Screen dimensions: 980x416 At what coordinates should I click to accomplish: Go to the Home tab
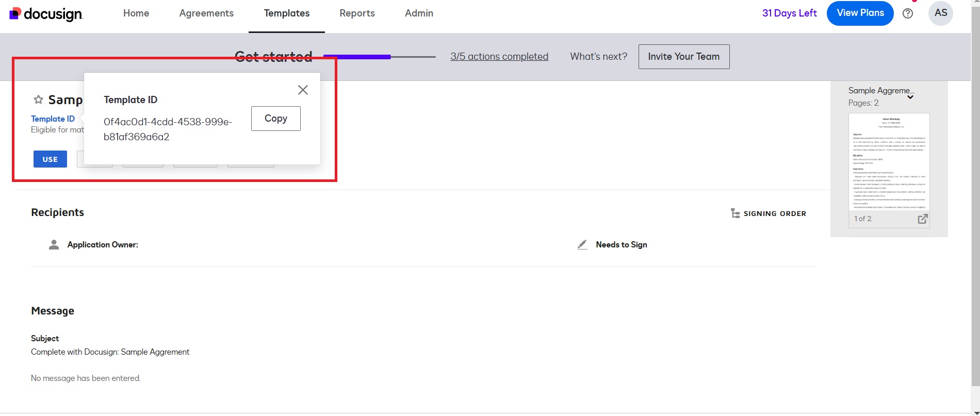click(136, 13)
